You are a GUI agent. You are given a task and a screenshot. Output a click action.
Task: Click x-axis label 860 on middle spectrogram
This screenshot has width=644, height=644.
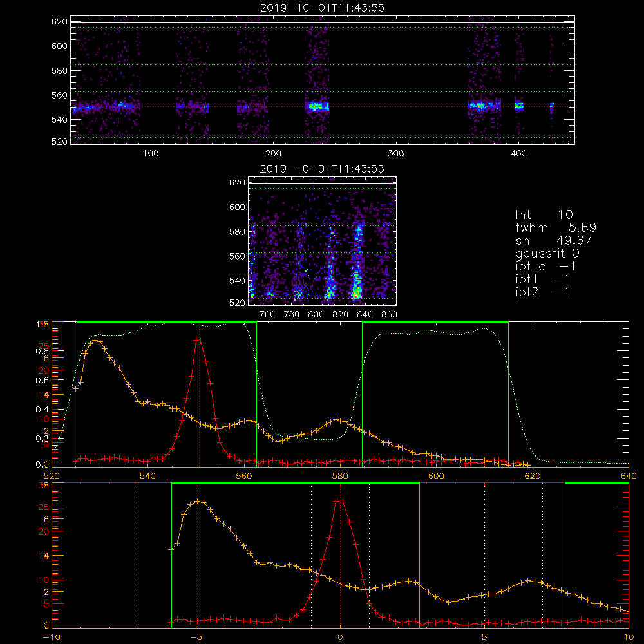(390, 315)
